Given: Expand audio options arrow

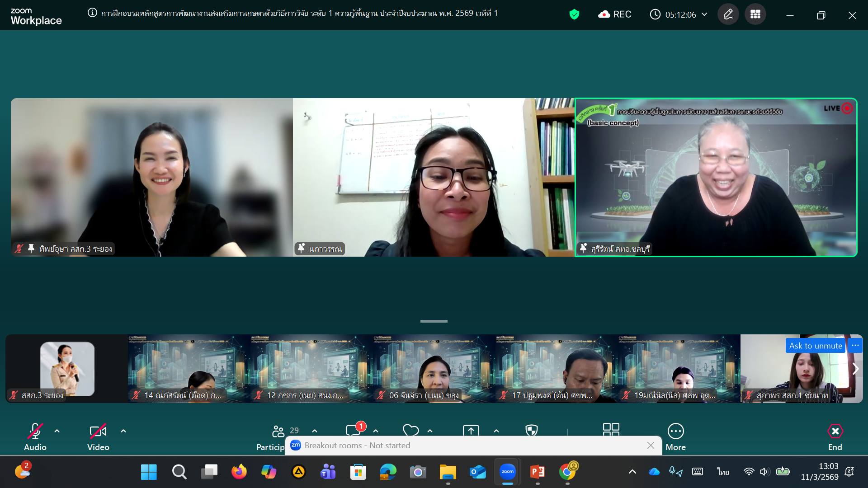Looking at the screenshot, I should pyautogui.click(x=57, y=431).
